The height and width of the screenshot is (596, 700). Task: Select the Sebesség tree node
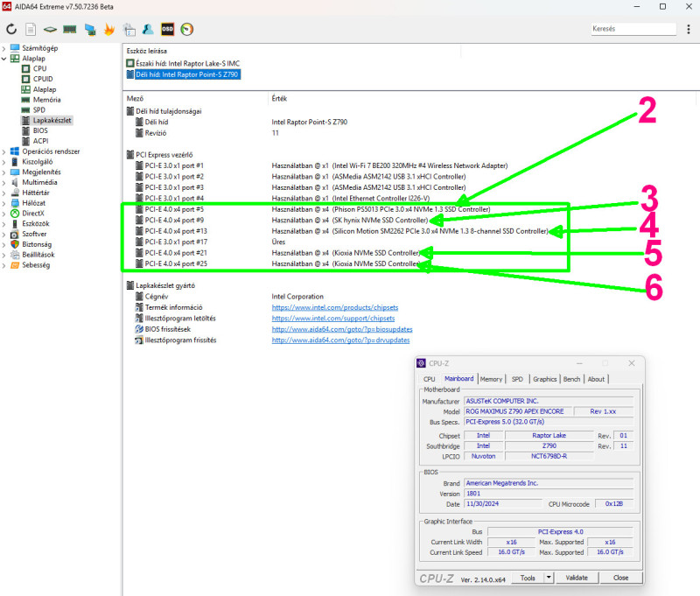[x=36, y=264]
